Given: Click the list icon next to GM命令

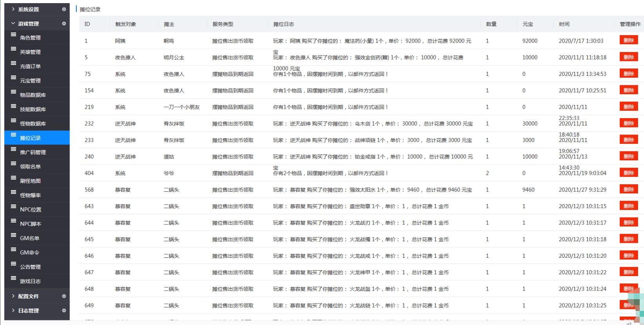Looking at the screenshot, I should click(x=14, y=250).
